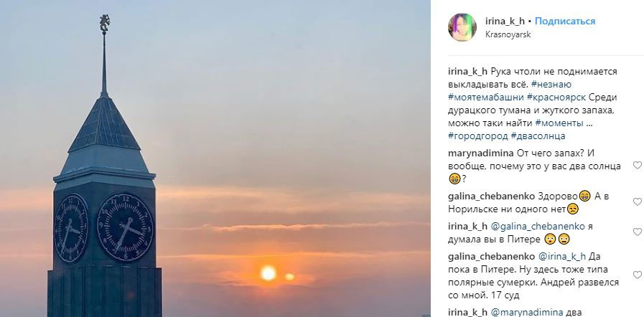The image size is (644, 317).
Task: Open the #красноярск hashtag
Action: 556,98
